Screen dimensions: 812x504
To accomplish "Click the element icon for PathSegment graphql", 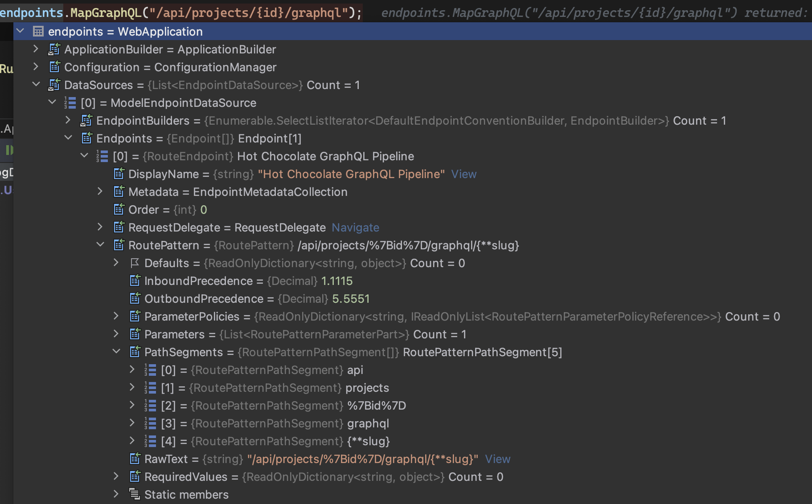I will point(150,423).
